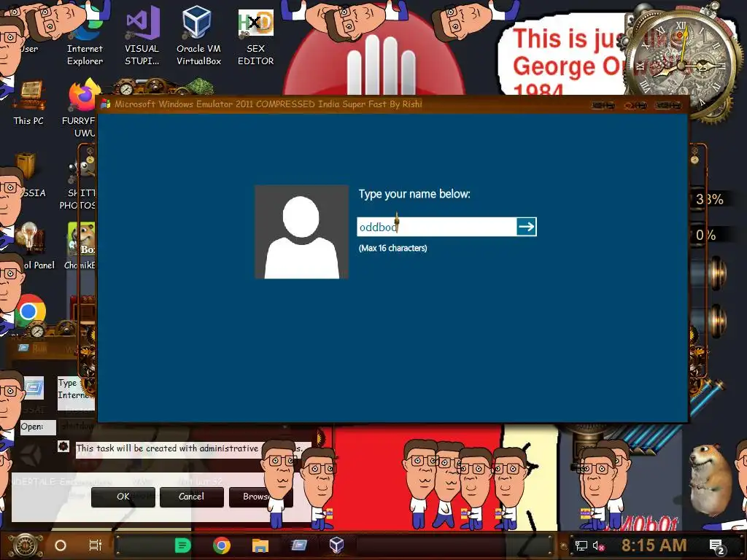This screenshot has height=560, width=747.
Task: Switch to the VirtualBox cube taskbar icon
Action: tap(336, 545)
